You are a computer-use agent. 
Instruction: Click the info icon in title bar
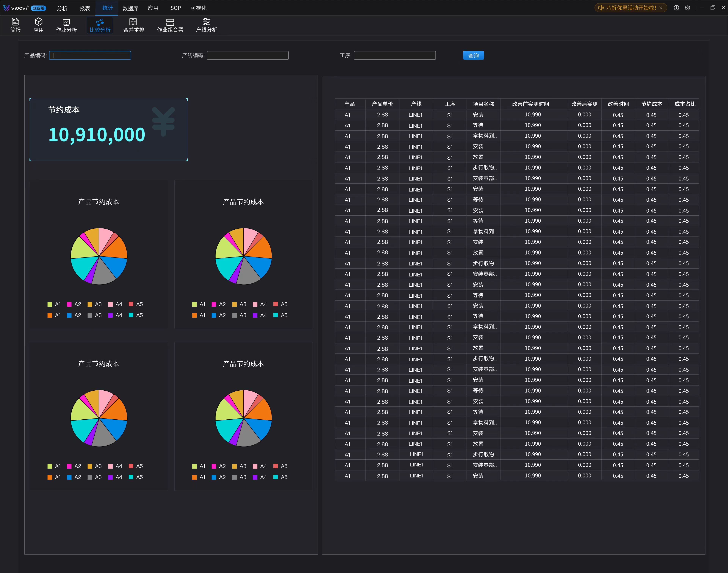[676, 8]
